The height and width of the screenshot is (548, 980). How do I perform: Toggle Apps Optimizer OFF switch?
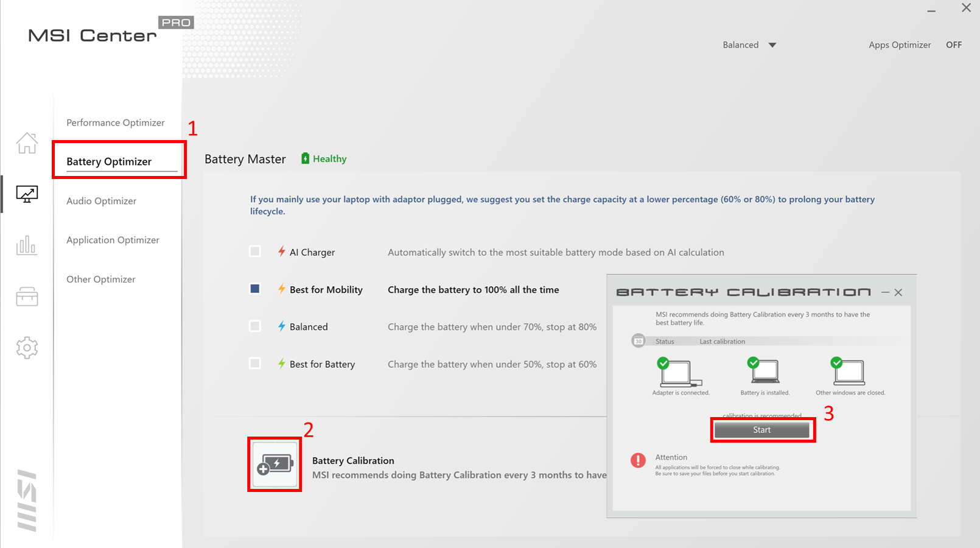953,45
